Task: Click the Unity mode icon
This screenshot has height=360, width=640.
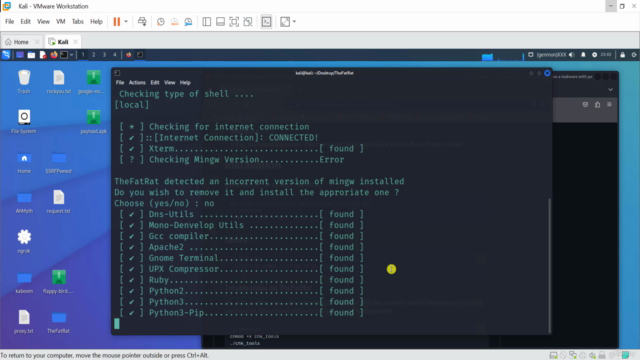Action: tap(248, 22)
